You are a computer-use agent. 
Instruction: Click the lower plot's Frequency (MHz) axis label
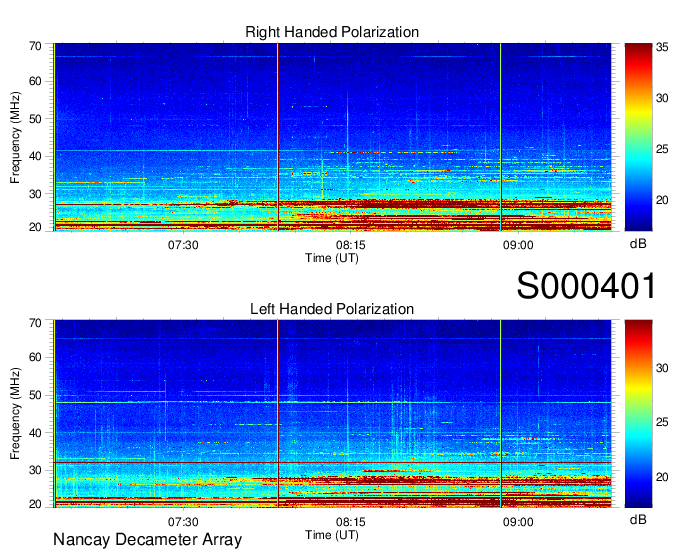click(15, 414)
